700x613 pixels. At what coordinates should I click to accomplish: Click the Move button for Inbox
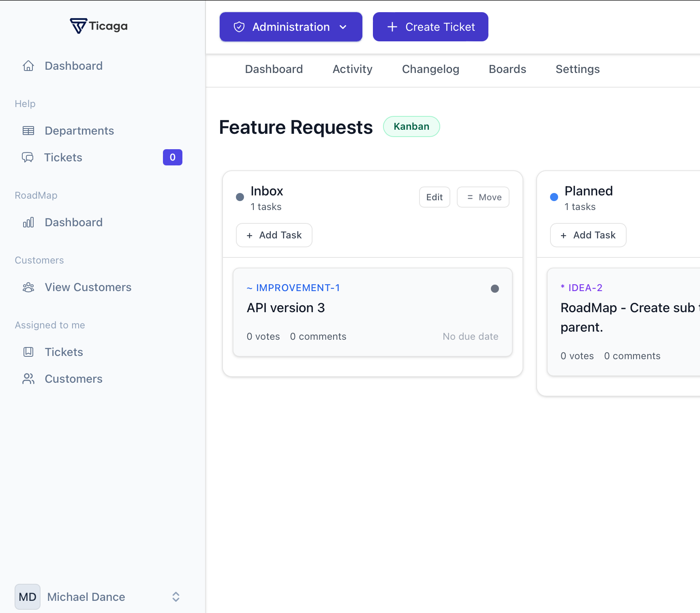[483, 197]
